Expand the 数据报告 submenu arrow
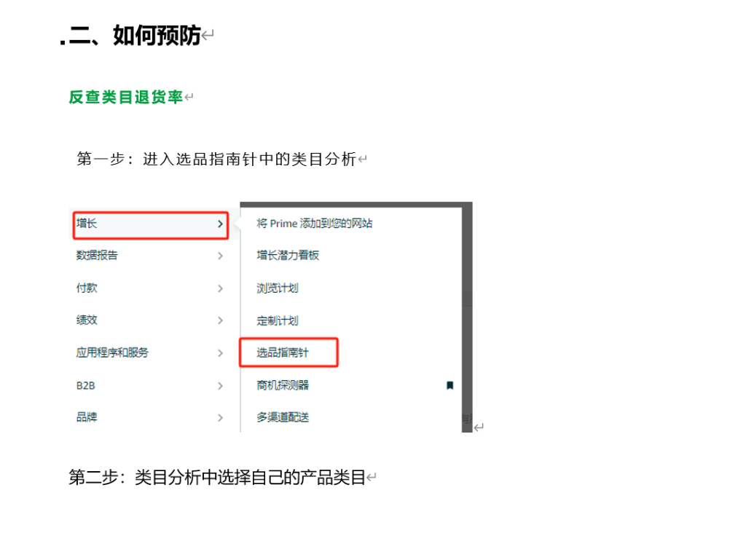The image size is (746, 560). 220,256
